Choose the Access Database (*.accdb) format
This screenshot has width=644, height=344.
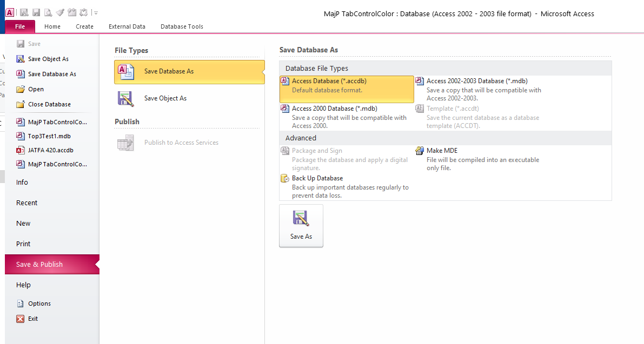pos(347,89)
